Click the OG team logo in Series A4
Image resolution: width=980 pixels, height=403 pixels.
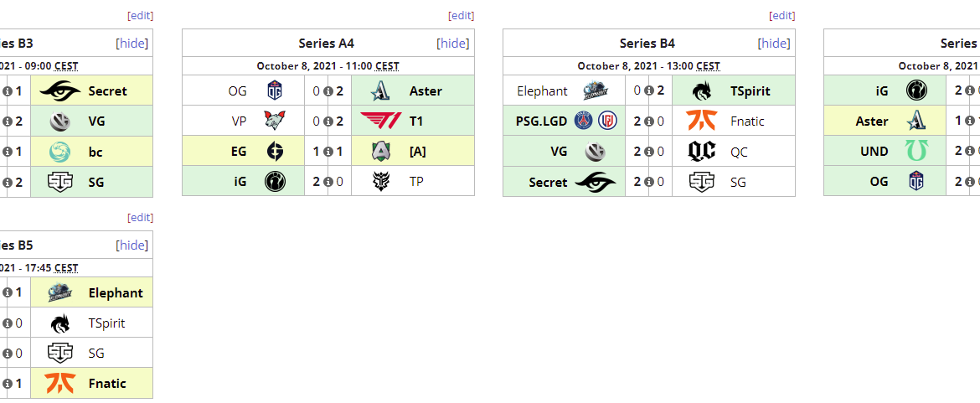276,90
